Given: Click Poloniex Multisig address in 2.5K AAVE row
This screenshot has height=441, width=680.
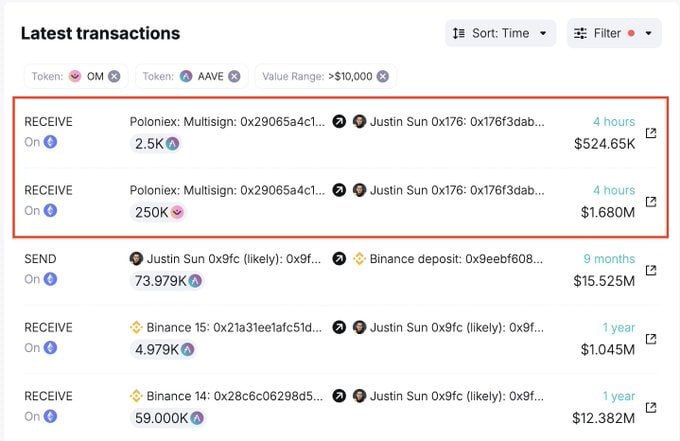Looking at the screenshot, I should click(x=227, y=122).
